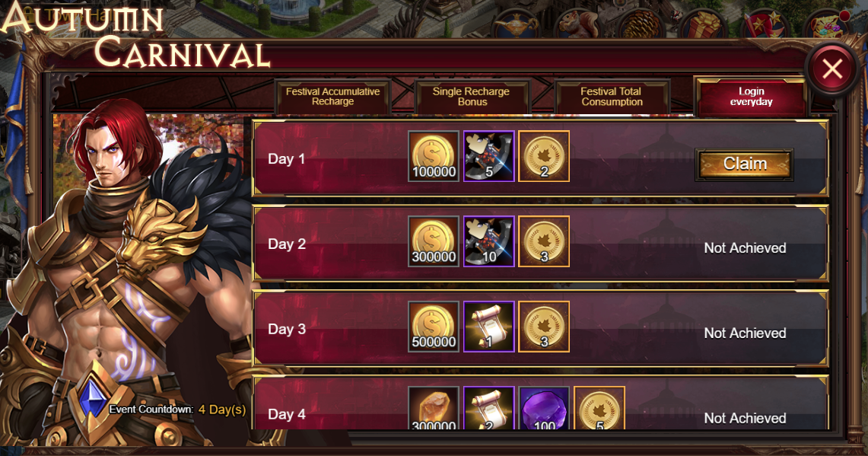Open the Day 2 gold 300000 reward icon
Image resolution: width=868 pixels, height=456 pixels.
click(x=434, y=241)
